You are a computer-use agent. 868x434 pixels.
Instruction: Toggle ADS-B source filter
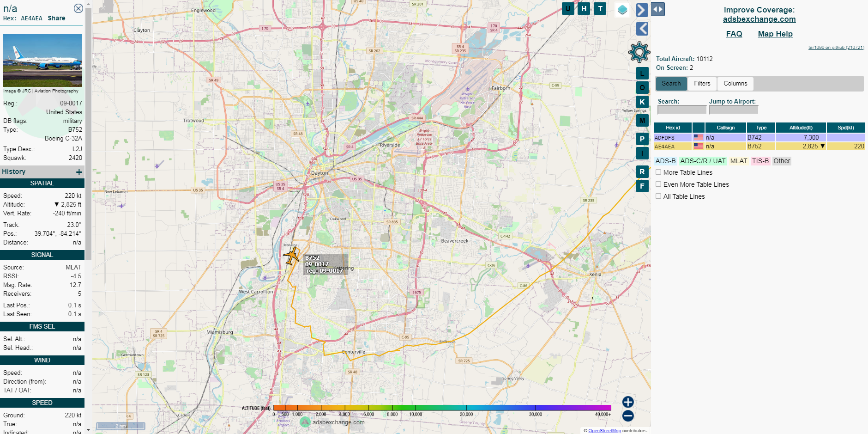(665, 161)
